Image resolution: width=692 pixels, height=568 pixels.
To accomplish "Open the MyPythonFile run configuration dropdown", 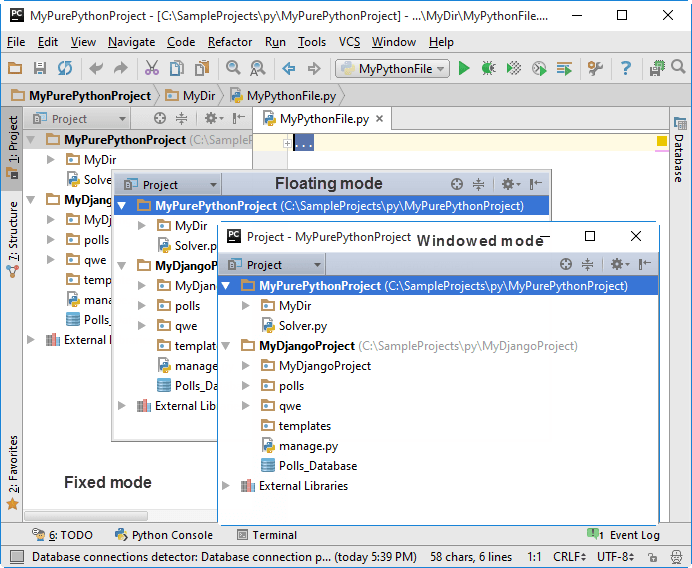I will pos(392,69).
